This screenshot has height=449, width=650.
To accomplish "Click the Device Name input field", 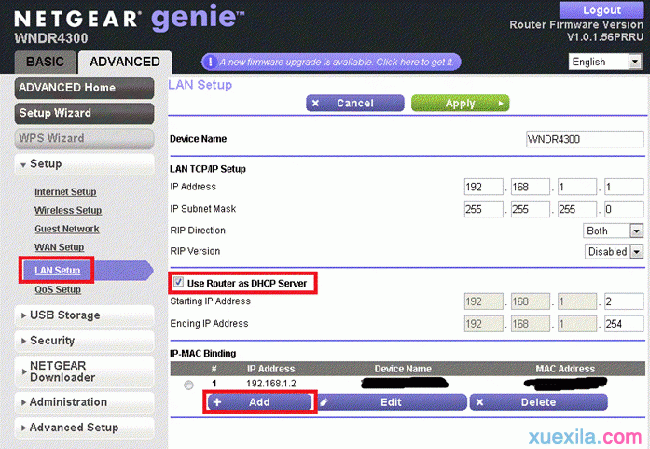I will tap(583, 140).
